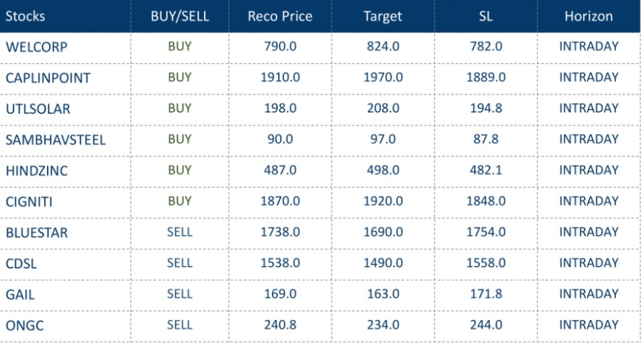Image resolution: width=644 pixels, height=346 pixels.
Task: Click the SL column header
Action: (x=486, y=17)
